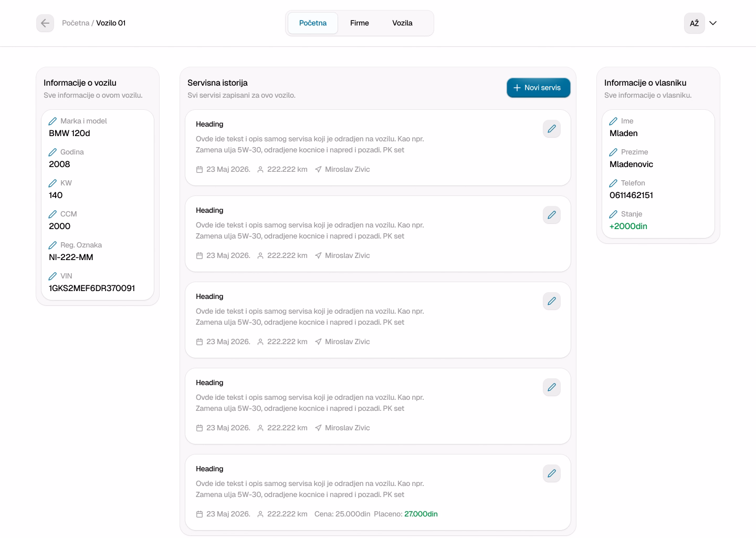Edit the Prezime pencil icon
This screenshot has height=538, width=756.
(x=613, y=152)
